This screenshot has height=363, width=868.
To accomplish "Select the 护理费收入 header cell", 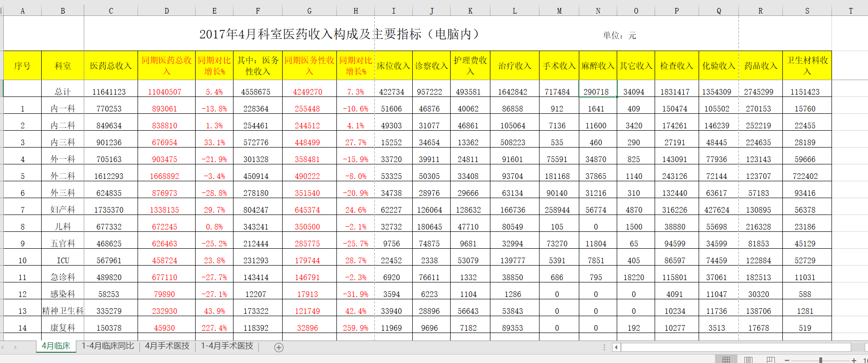I will click(470, 66).
